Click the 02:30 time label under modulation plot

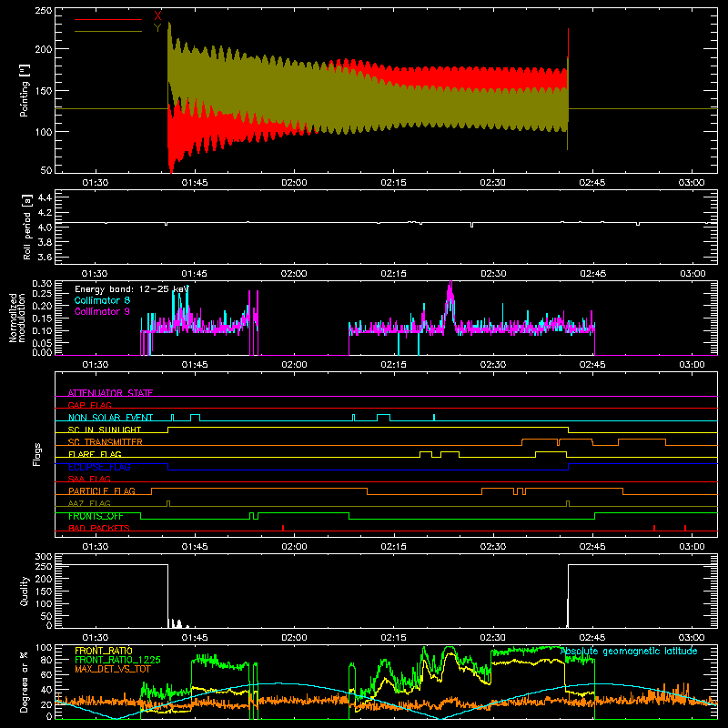[x=493, y=365]
